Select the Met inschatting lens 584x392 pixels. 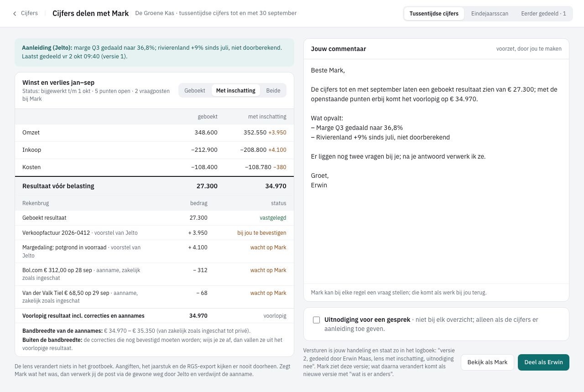click(235, 90)
